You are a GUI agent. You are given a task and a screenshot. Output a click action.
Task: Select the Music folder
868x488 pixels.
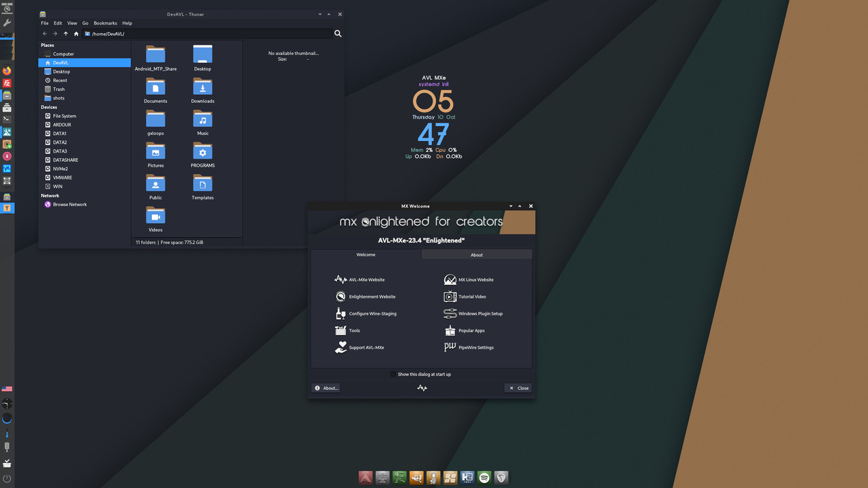pos(203,123)
